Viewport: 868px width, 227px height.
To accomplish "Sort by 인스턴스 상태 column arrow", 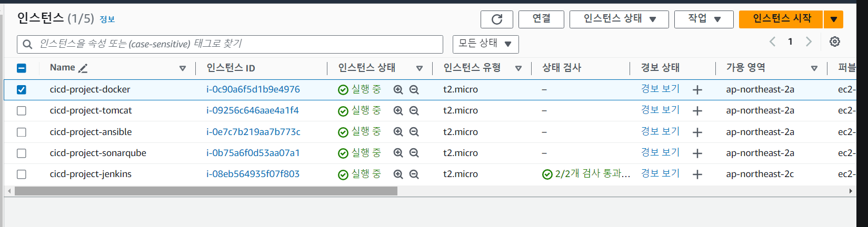I will (x=420, y=68).
